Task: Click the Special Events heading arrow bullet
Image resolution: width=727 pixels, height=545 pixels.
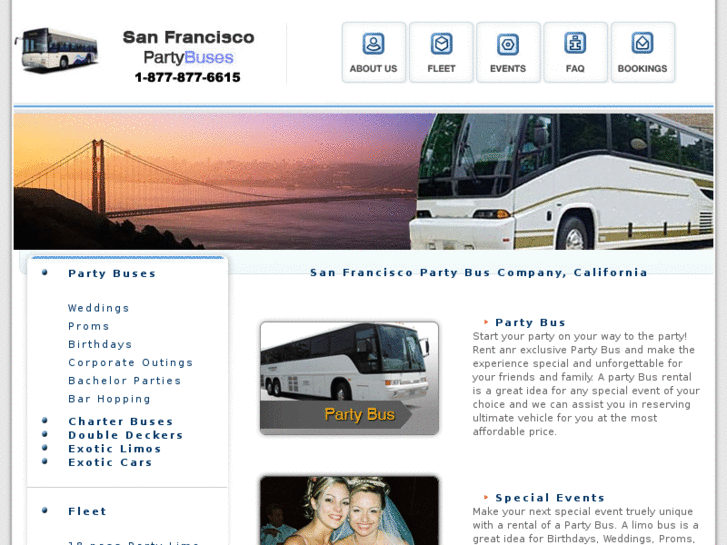Action: coord(486,497)
